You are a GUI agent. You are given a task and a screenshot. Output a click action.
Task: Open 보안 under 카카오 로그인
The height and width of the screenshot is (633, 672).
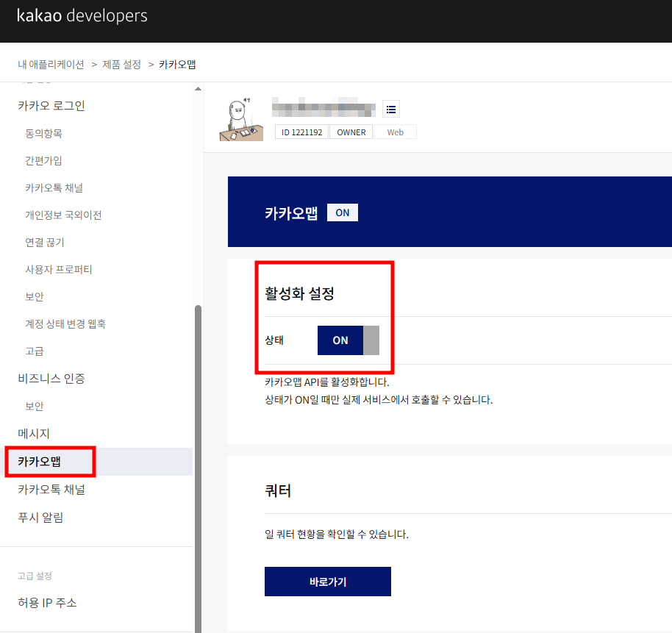[x=35, y=296]
